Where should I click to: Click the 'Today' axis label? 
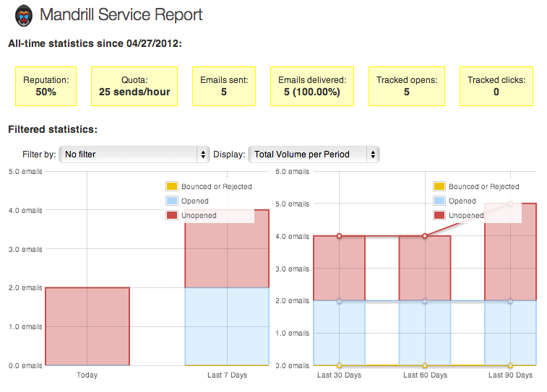pyautogui.click(x=87, y=375)
